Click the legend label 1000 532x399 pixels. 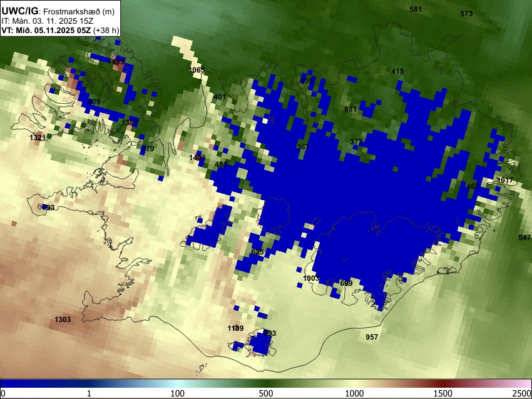pos(354,393)
